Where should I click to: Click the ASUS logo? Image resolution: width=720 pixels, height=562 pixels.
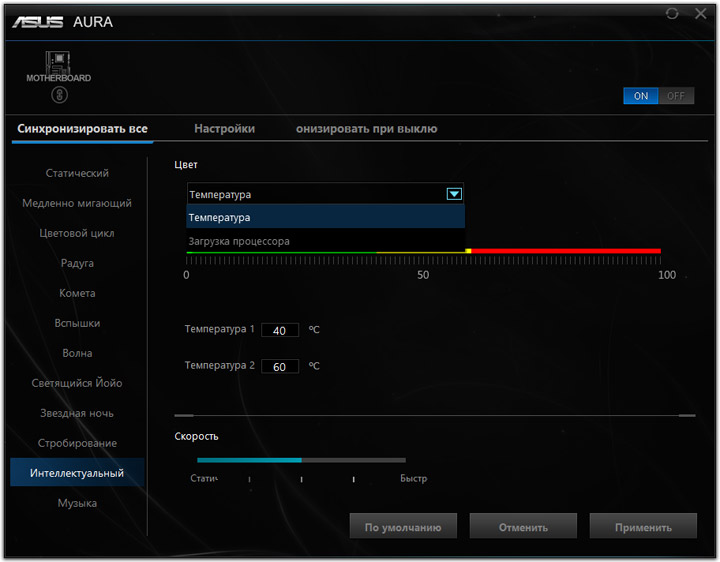(38, 22)
